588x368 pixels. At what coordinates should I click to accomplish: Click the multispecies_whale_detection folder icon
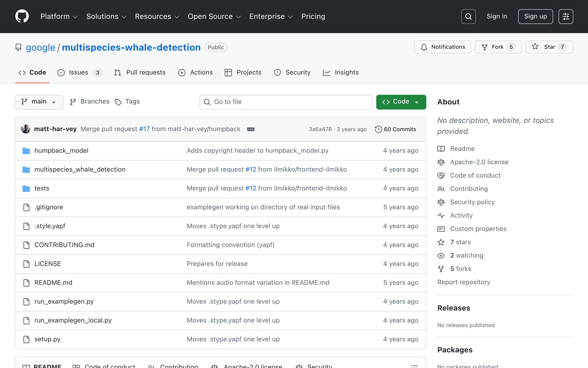(26, 170)
